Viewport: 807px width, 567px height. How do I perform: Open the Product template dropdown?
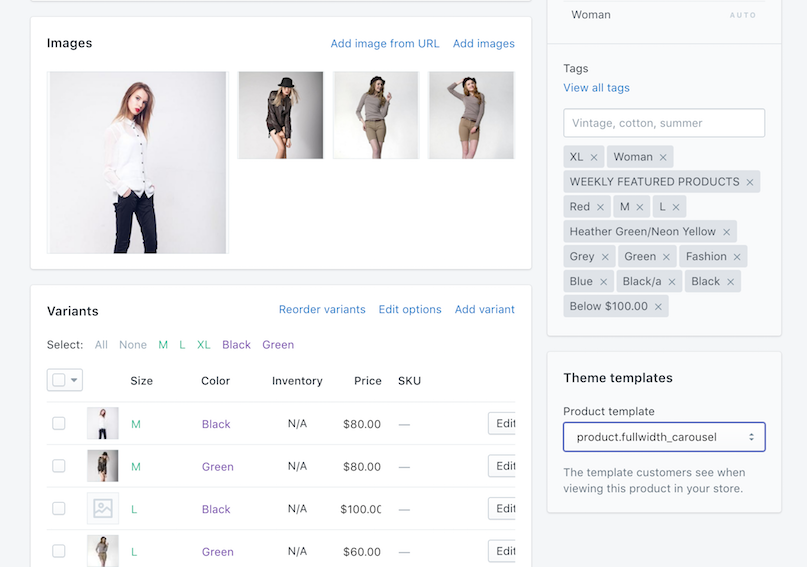click(x=664, y=437)
